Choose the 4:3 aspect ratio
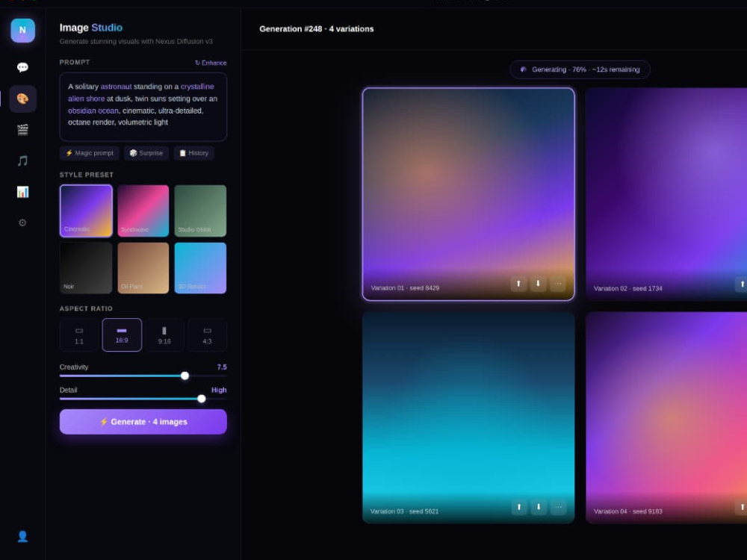The width and height of the screenshot is (747, 560). coord(207,335)
